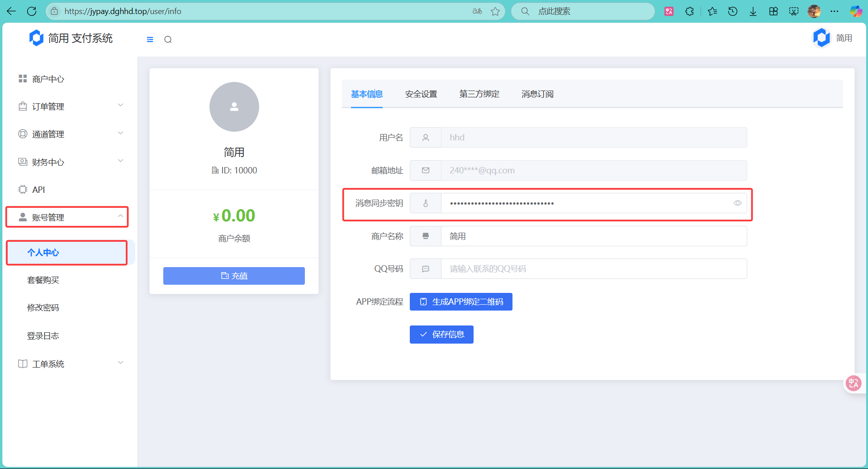Screen dimensions: 868x469
Task: Switch to the 安全设置 tab
Action: point(421,94)
